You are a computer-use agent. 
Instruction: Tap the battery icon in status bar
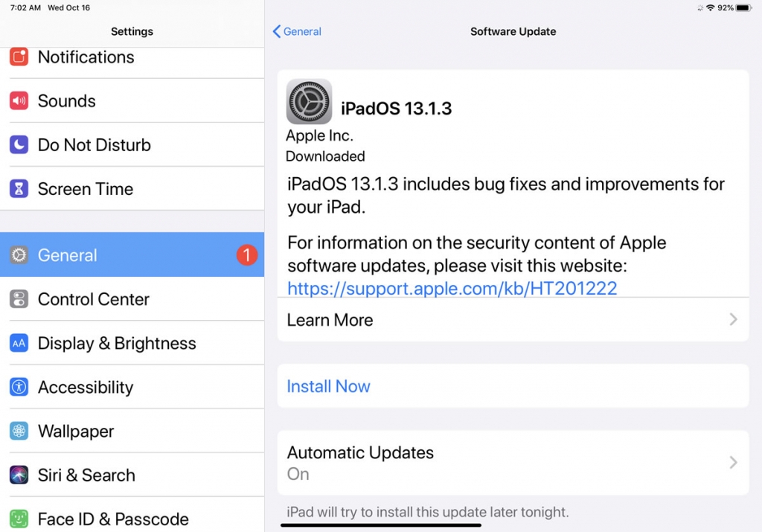point(743,7)
